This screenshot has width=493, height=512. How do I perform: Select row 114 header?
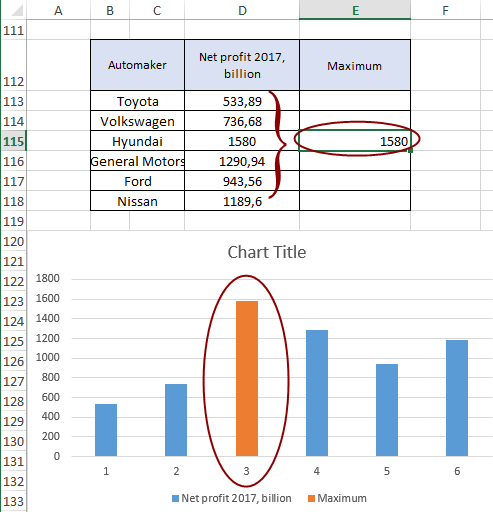pos(13,121)
